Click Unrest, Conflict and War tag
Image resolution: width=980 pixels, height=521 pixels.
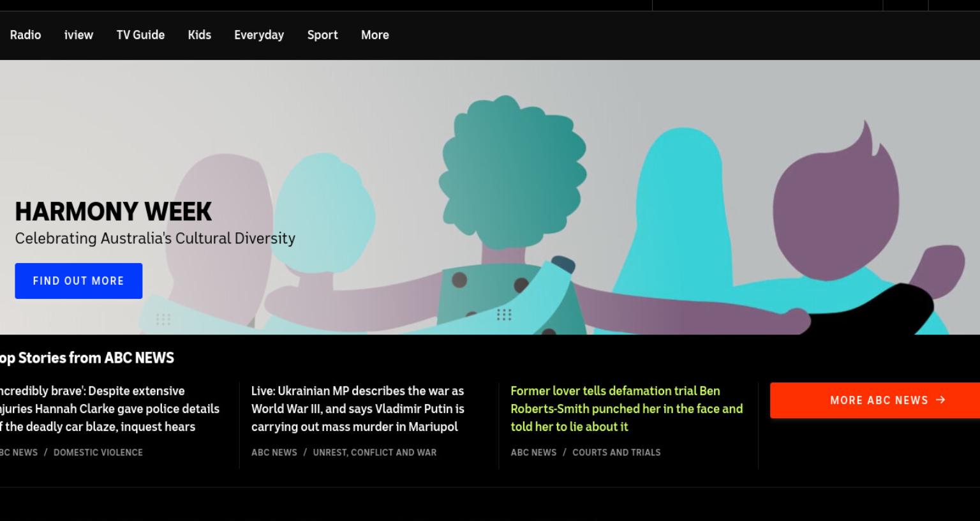pos(375,453)
